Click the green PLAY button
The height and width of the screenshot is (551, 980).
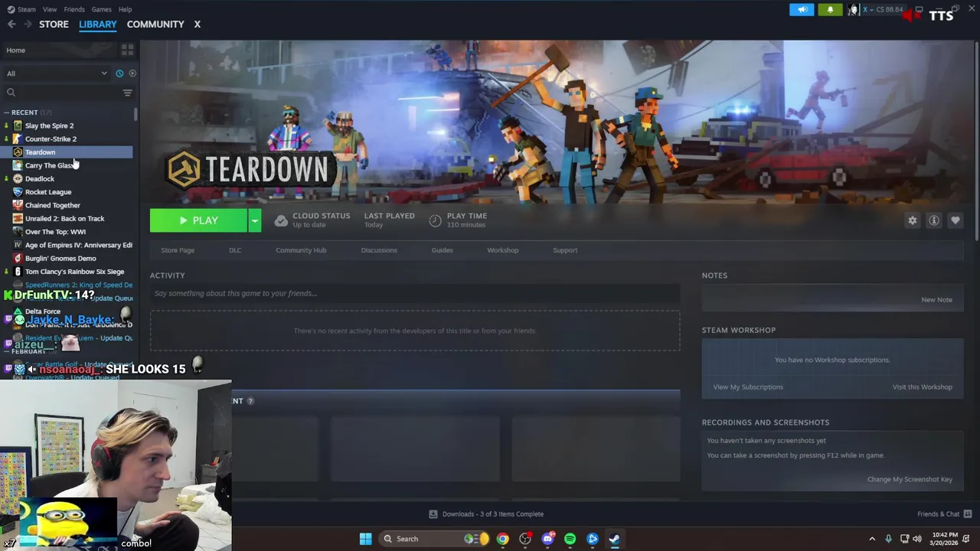(x=198, y=220)
